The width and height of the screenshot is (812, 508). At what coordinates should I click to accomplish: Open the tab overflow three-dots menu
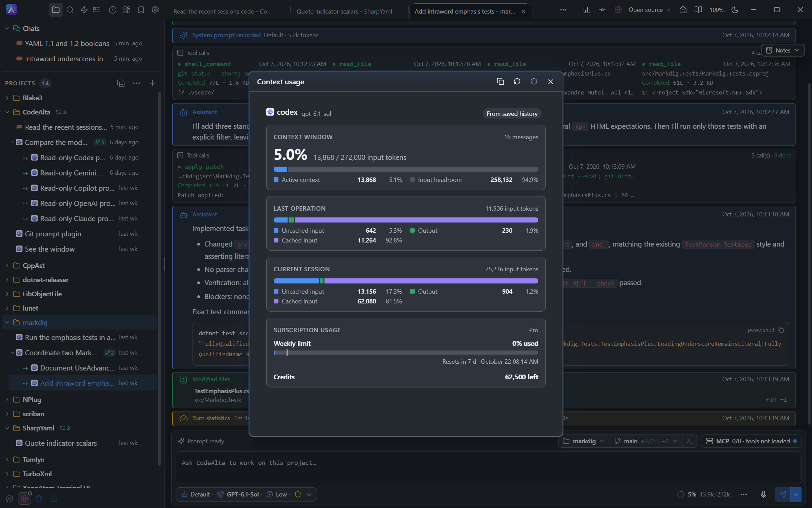coord(563,10)
